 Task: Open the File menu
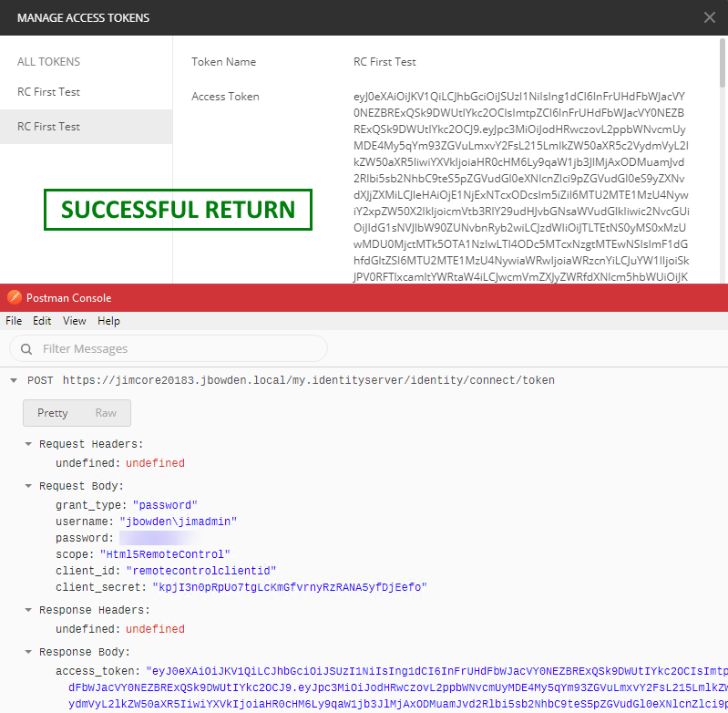tap(14, 321)
